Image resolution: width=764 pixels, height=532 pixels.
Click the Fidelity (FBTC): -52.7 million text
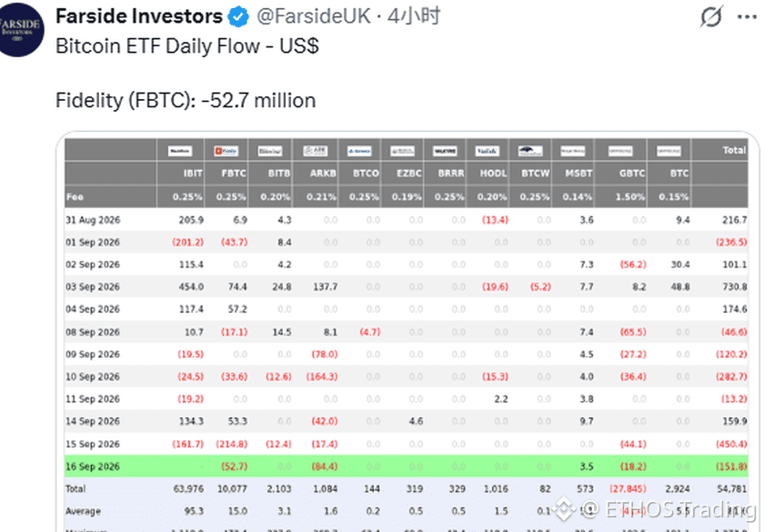click(186, 100)
